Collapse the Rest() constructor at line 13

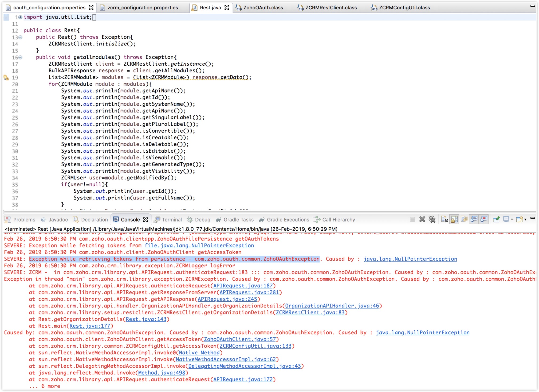(x=21, y=37)
